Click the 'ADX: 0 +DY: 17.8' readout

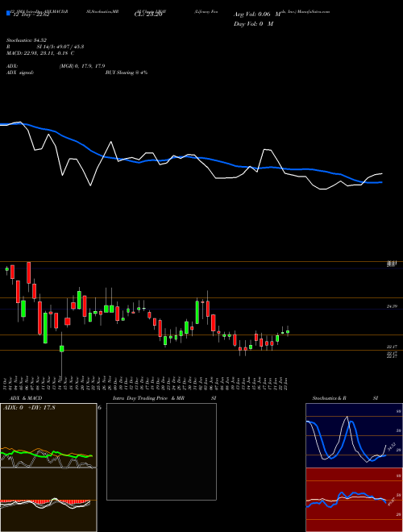29,408
